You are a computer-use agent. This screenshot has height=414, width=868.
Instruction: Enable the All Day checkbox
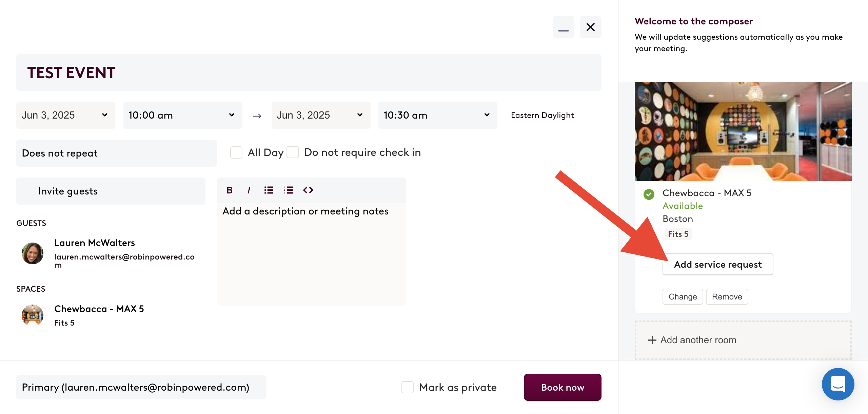(236, 152)
